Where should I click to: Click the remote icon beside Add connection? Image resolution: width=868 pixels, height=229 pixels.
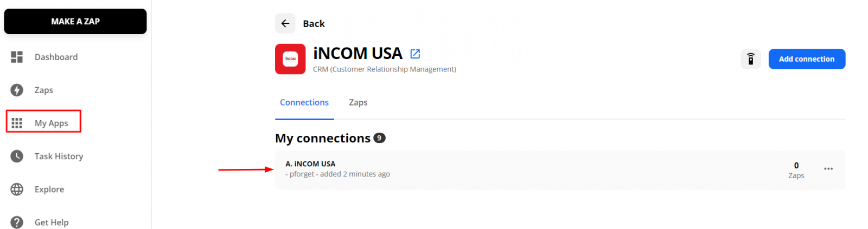[x=751, y=59]
